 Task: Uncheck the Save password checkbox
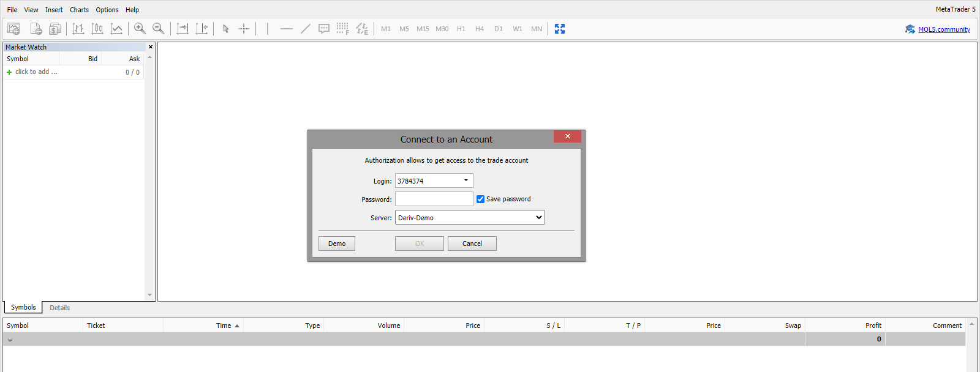pos(481,199)
